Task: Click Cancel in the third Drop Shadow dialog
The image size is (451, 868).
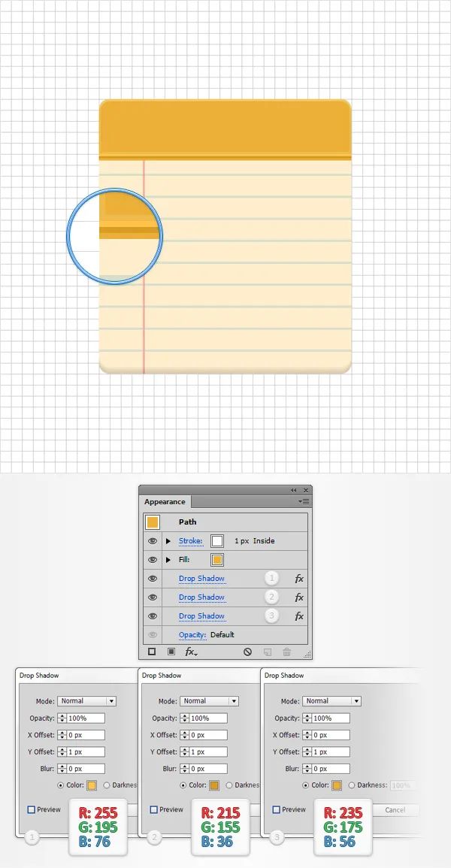Action: pos(395,810)
